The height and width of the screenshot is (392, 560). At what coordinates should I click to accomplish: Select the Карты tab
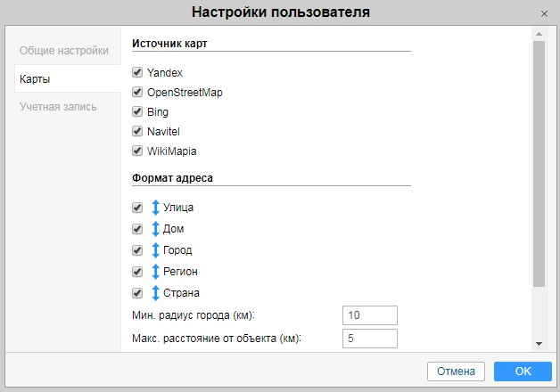(36, 78)
